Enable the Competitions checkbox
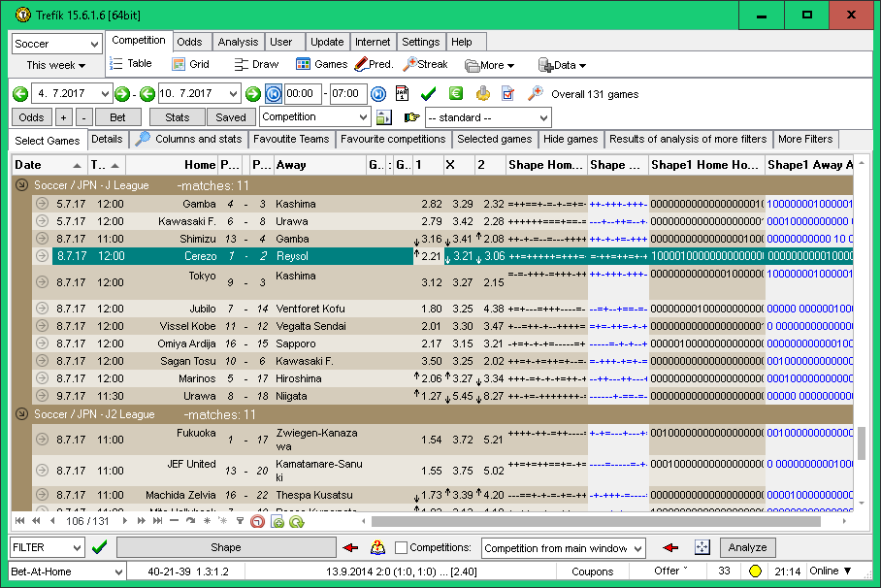Image resolution: width=881 pixels, height=588 pixels. (x=402, y=548)
